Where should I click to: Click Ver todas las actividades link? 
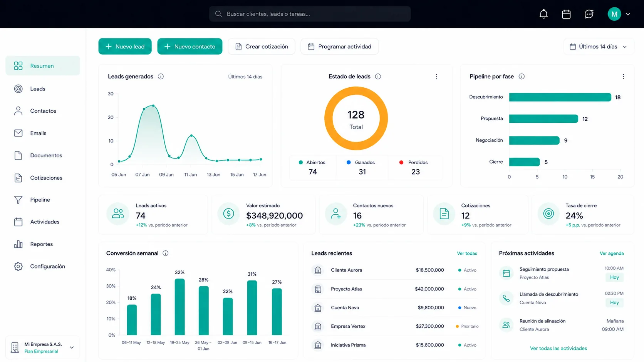coord(558,348)
